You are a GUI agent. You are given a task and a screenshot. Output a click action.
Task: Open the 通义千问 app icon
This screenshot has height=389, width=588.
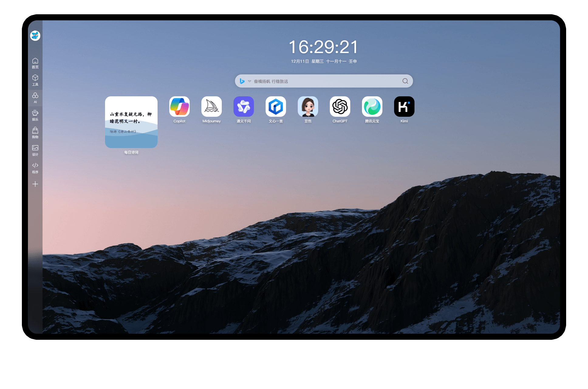[244, 107]
